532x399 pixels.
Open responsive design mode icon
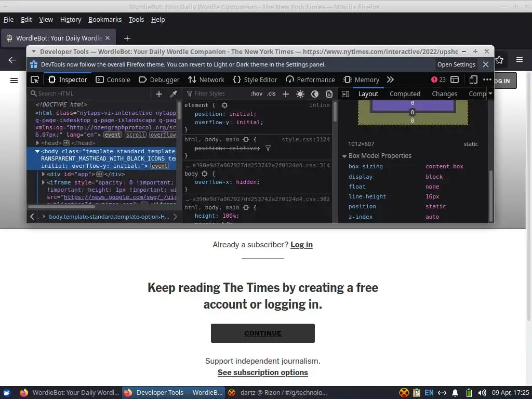[x=473, y=79]
